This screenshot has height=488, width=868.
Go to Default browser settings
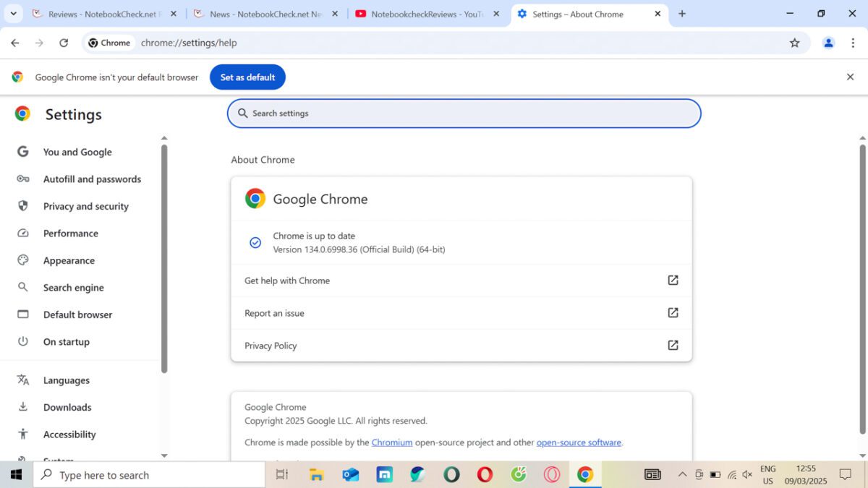(78, 314)
